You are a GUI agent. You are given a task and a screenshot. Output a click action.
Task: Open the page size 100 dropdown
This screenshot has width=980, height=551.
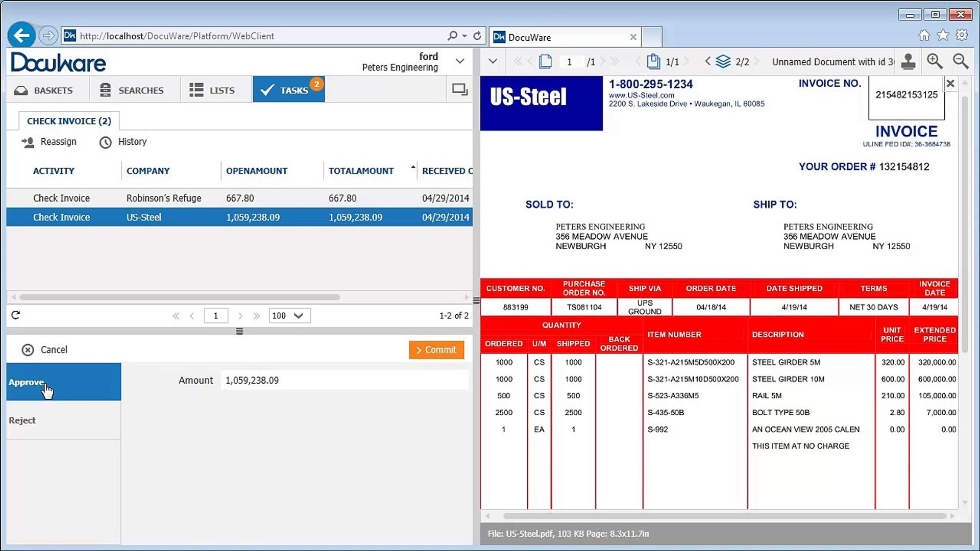289,316
